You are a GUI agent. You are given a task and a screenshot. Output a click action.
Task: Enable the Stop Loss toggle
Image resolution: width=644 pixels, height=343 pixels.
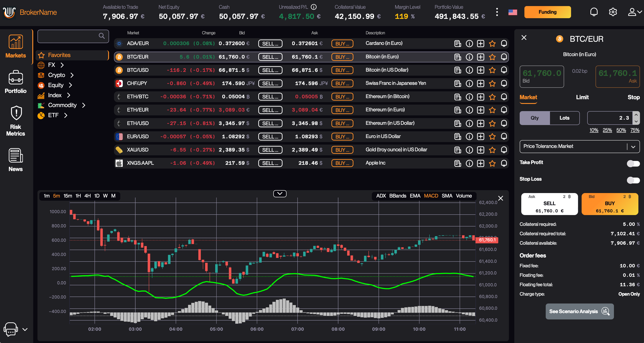point(633,180)
